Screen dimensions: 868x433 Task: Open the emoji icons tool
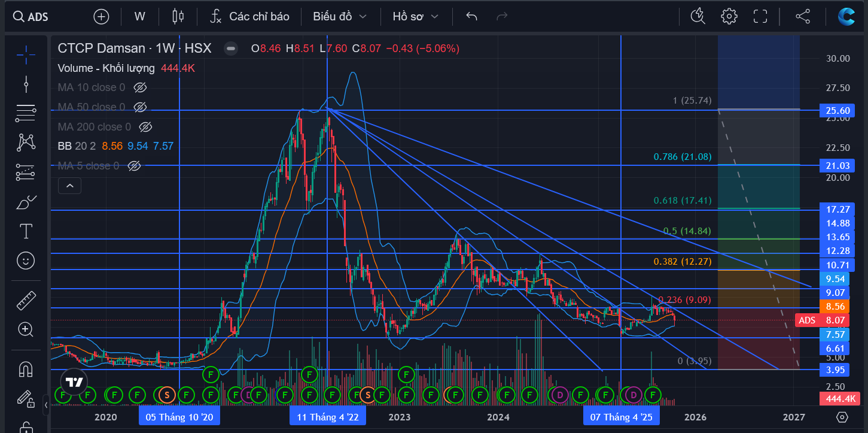(x=26, y=261)
